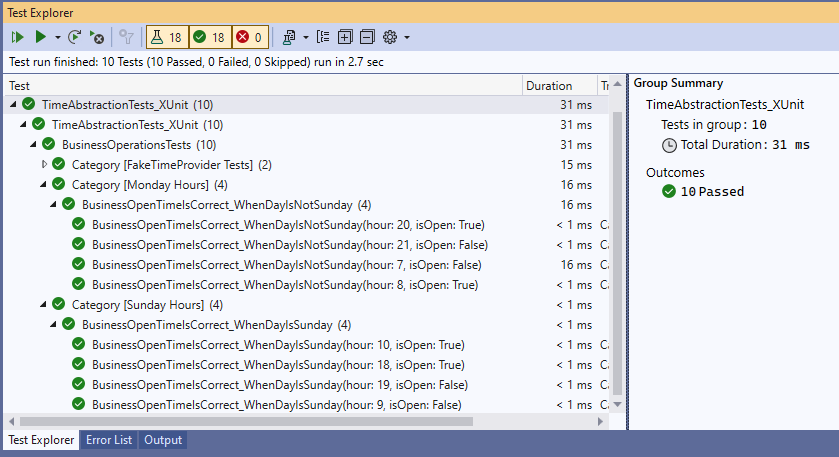The height and width of the screenshot is (457, 839).
Task: Click the green Run tests play button
Action: (x=40, y=37)
